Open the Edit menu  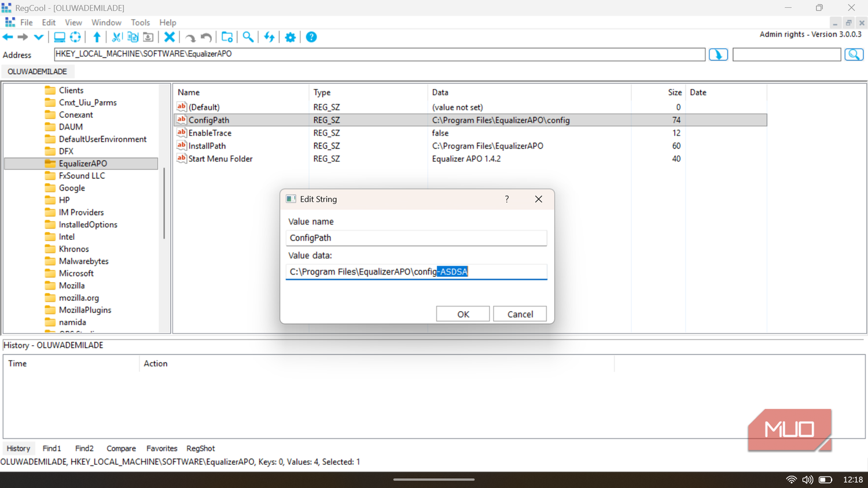click(x=49, y=23)
